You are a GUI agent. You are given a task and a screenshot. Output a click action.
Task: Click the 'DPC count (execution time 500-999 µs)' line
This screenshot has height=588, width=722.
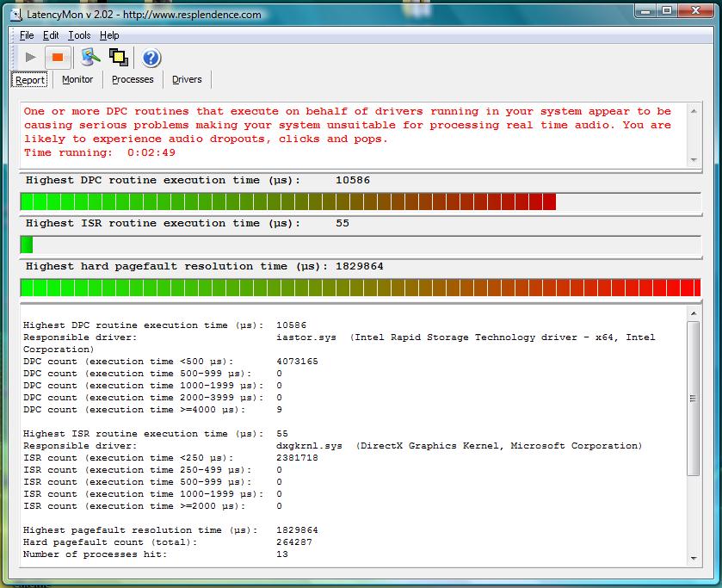point(153,374)
